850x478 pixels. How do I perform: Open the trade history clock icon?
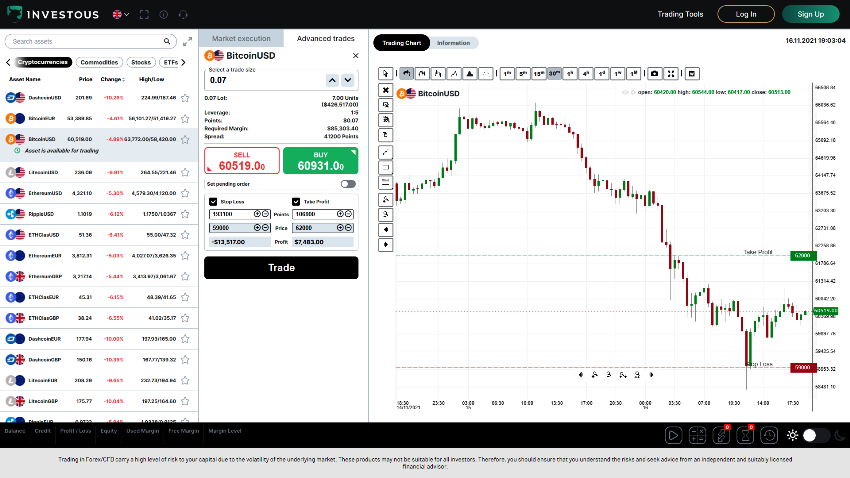[x=769, y=435]
